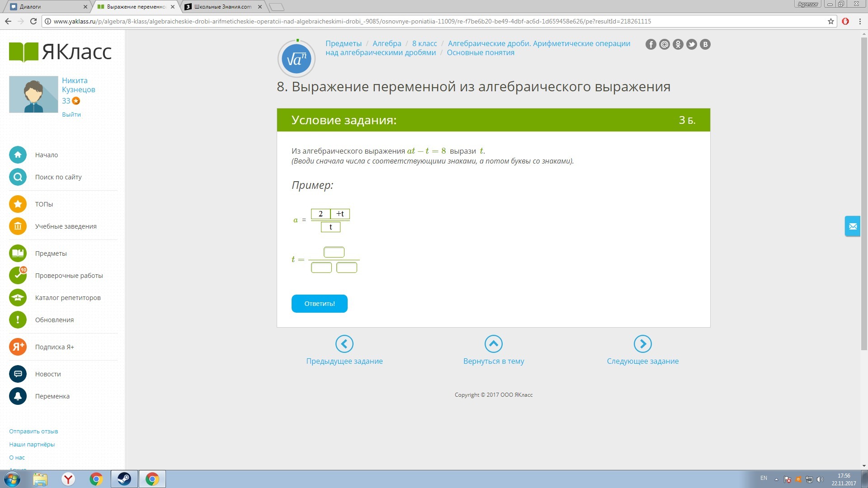
Task: Open the Алгебра breadcrumb link
Action: pos(387,43)
